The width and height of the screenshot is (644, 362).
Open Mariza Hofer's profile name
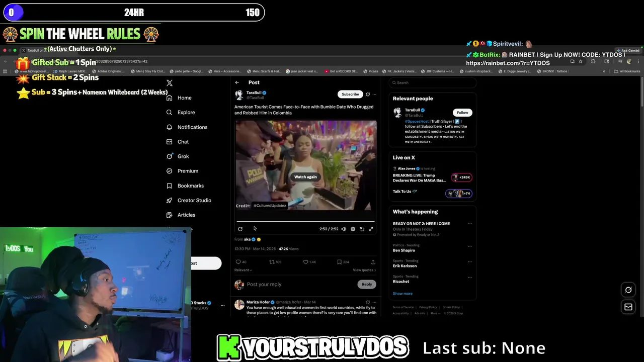[258, 302]
